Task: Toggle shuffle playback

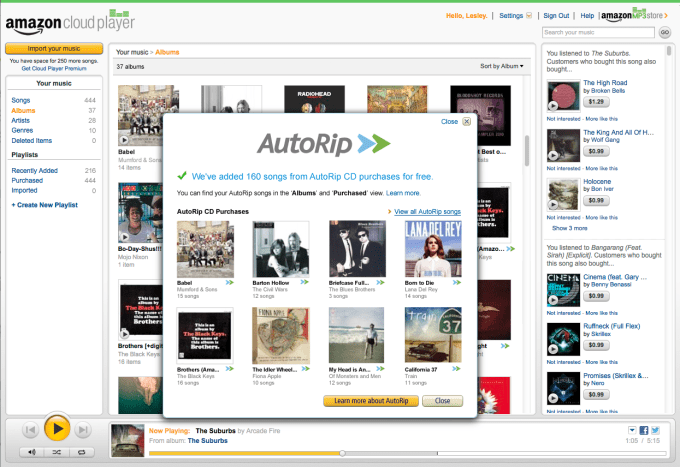Action: [57, 452]
